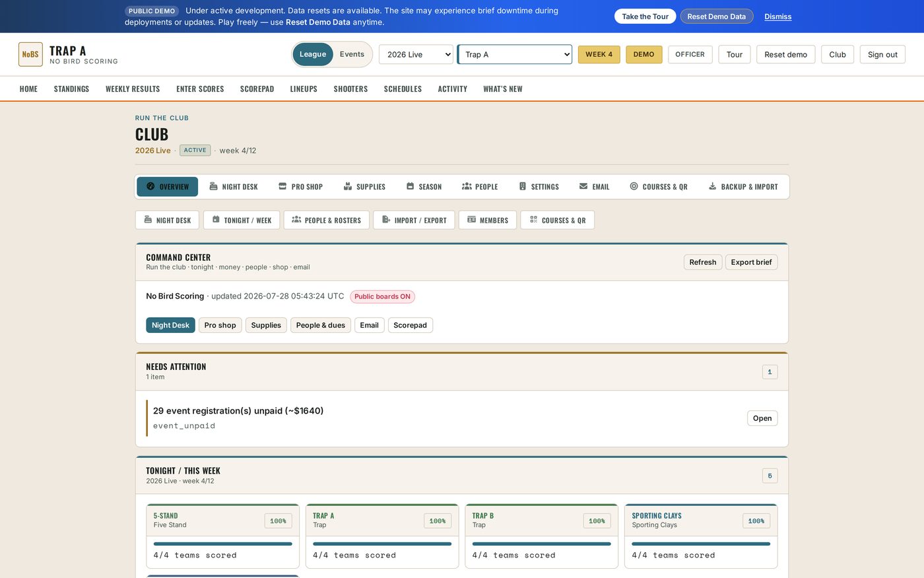Viewport: 924px width, 578px height.
Task: Open Enter Scores in navigation
Action: tap(200, 89)
